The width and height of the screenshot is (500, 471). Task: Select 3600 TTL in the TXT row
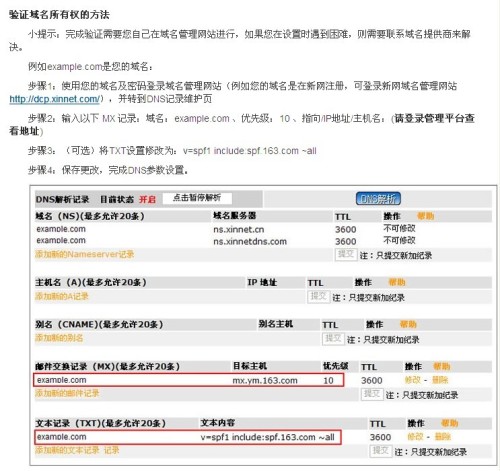(x=380, y=437)
